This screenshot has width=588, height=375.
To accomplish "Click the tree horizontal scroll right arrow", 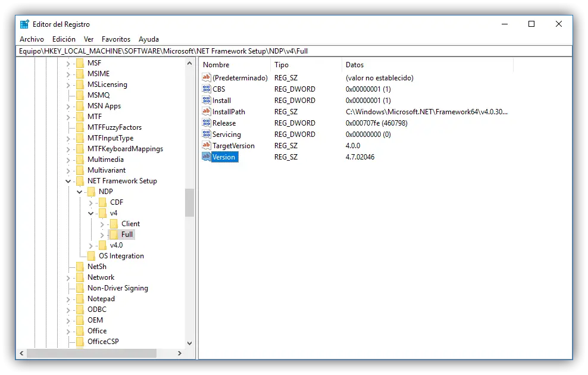I will point(180,353).
